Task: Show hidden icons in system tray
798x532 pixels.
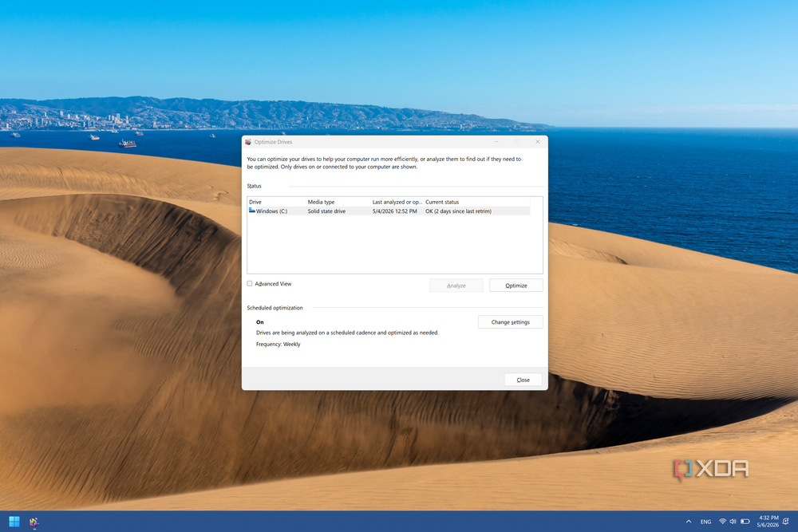Action: (689, 522)
